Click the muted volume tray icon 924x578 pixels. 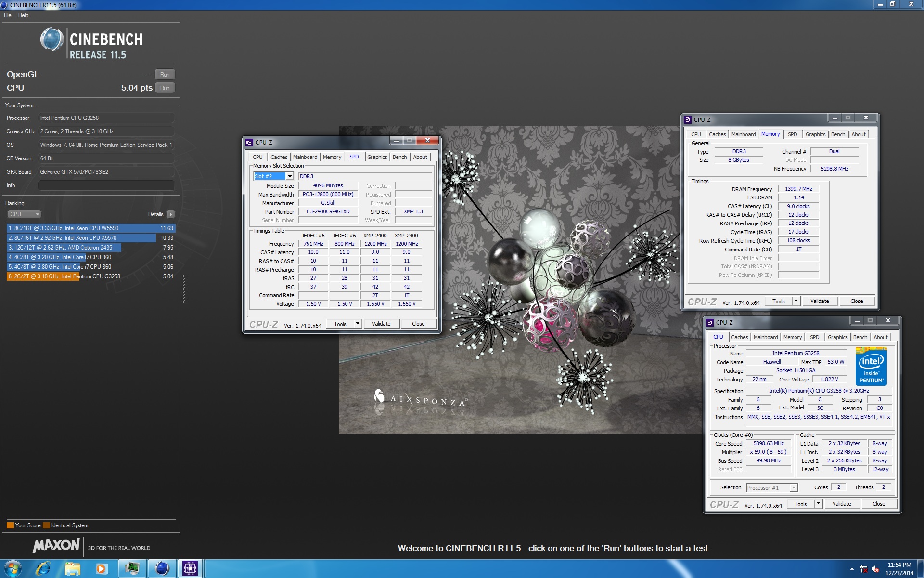[x=875, y=569]
